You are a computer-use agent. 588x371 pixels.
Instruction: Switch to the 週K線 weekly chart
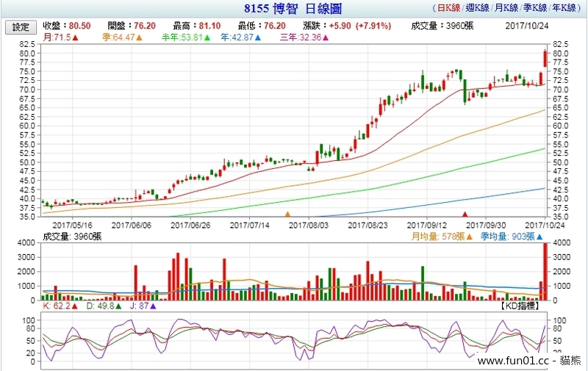point(476,10)
